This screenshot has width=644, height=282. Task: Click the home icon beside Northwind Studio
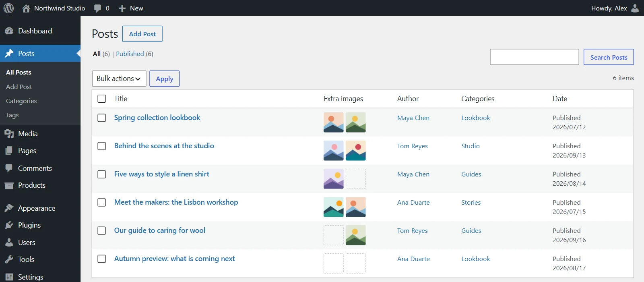pos(26,8)
